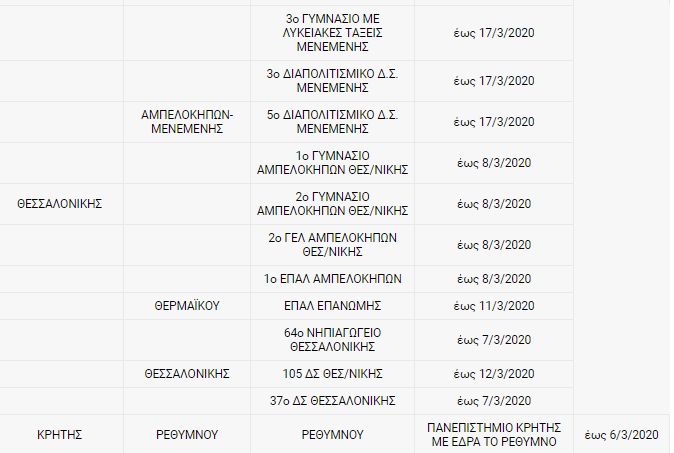674x453 pixels.
Task: Select the date έως 12/3/2020
Action: pyautogui.click(x=494, y=374)
